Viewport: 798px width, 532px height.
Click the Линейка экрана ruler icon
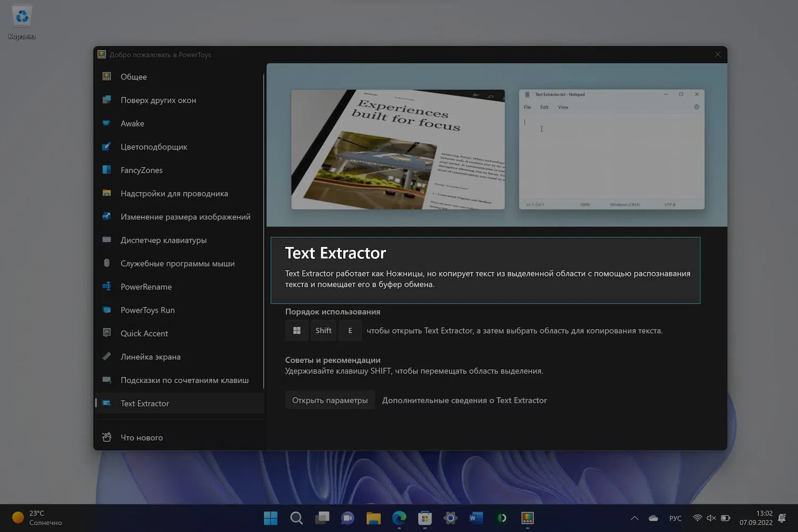106,356
